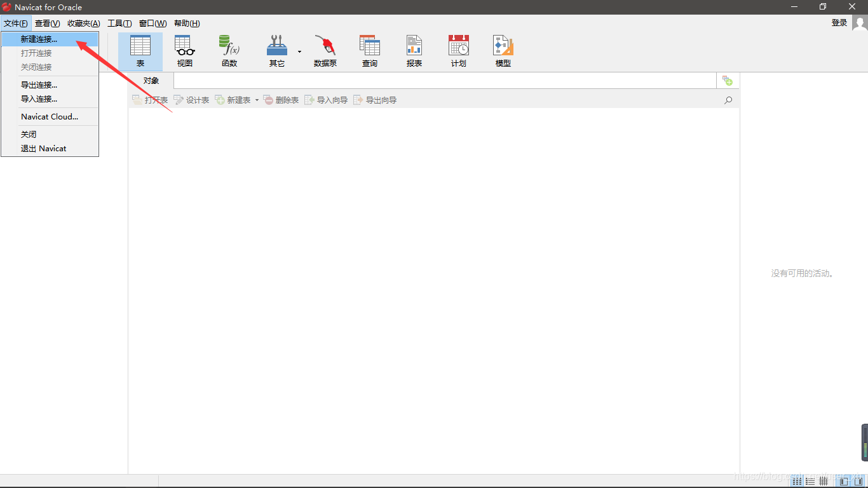The height and width of the screenshot is (488, 868).
Task: Click 设计表 toolbar button
Action: pyautogui.click(x=191, y=100)
